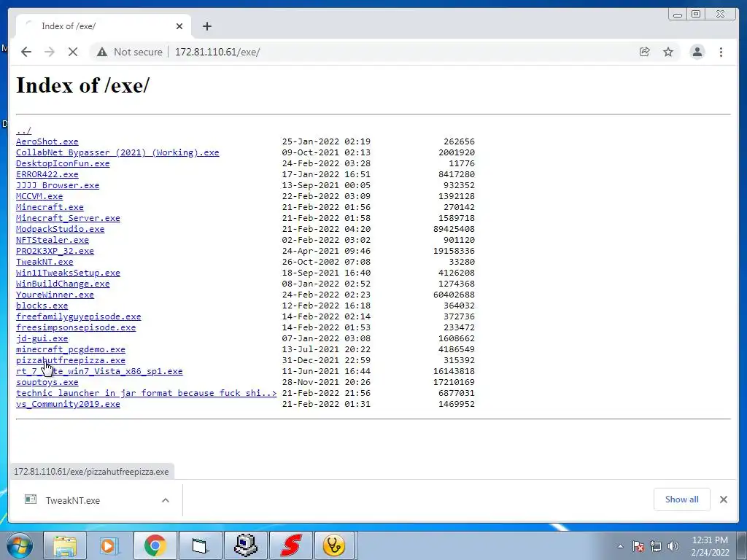The width and height of the screenshot is (747, 560).
Task: Download Win11TweaksSetup.exe
Action: 68,273
